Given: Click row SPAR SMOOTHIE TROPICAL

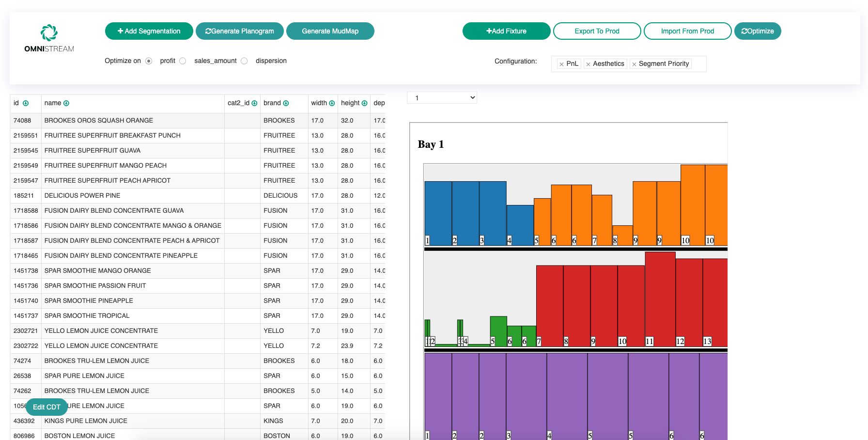Looking at the screenshot, I should pos(198,316).
